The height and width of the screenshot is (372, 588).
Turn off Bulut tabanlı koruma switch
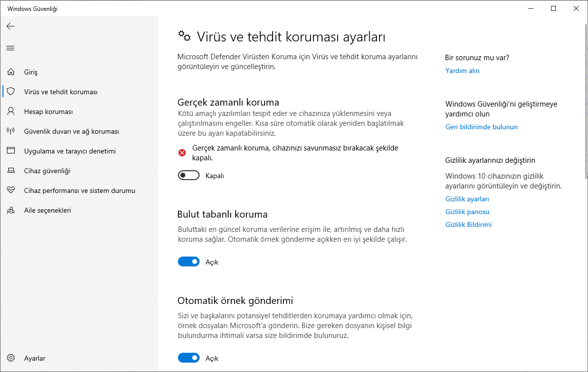click(x=188, y=262)
